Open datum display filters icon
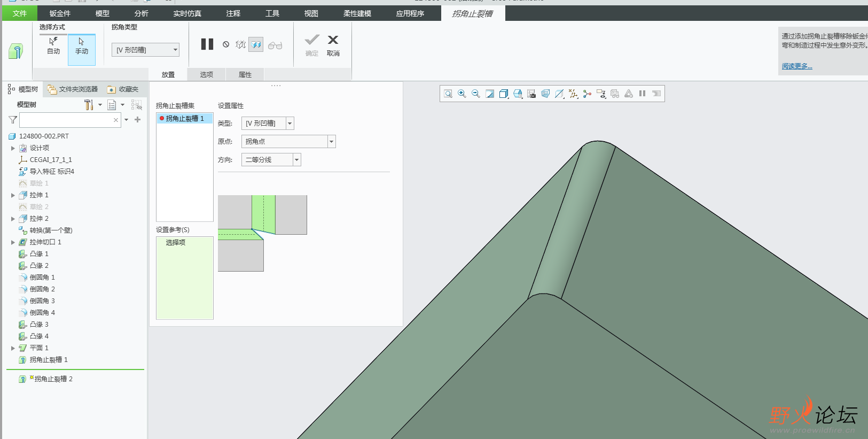Screen dimensions: 868x439 coord(573,94)
